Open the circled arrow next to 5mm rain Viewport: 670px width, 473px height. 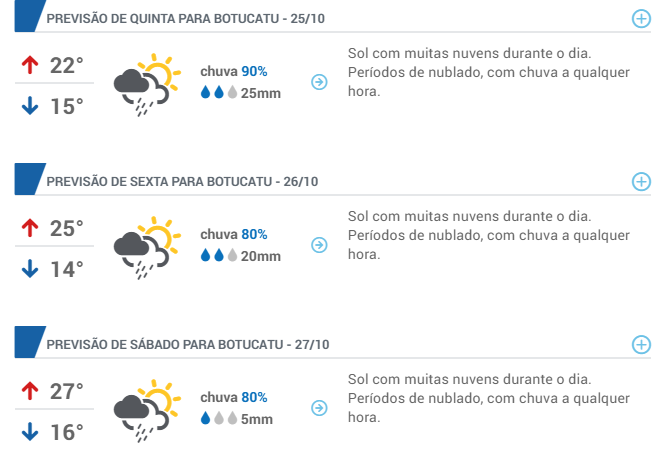(319, 408)
